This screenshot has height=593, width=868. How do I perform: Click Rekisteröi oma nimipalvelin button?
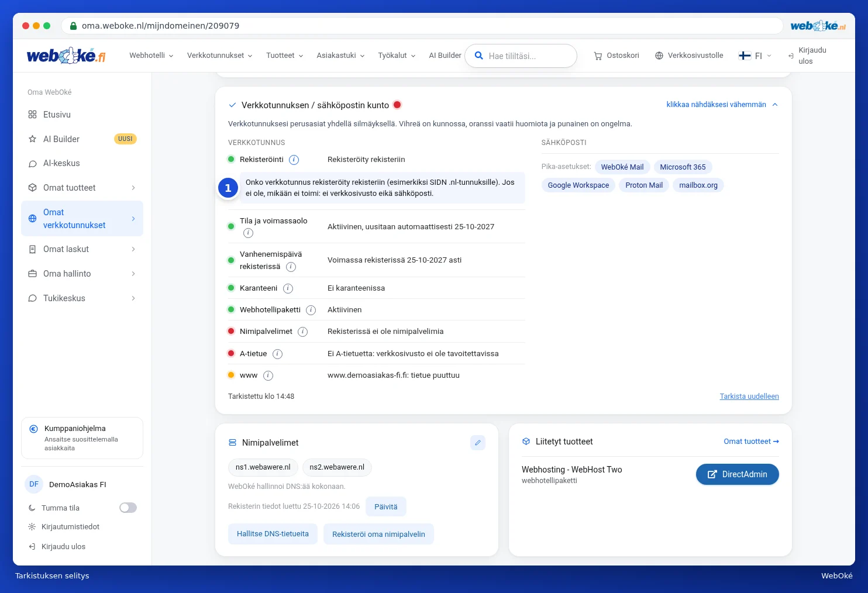(x=378, y=534)
